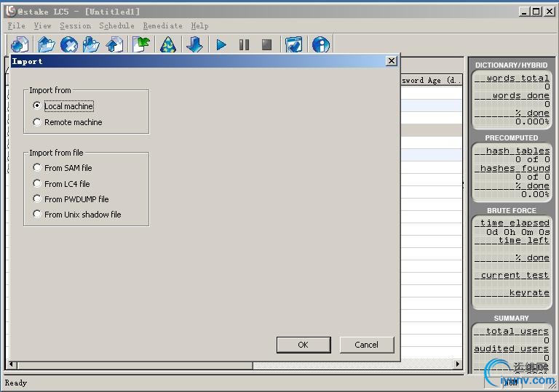Open session options checkmark window icon

coord(294,45)
